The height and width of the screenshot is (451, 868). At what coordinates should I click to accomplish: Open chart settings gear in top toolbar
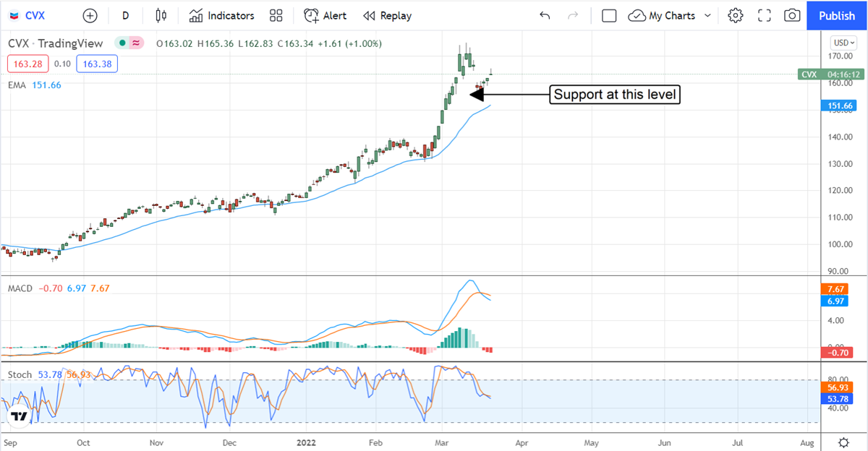(x=736, y=15)
